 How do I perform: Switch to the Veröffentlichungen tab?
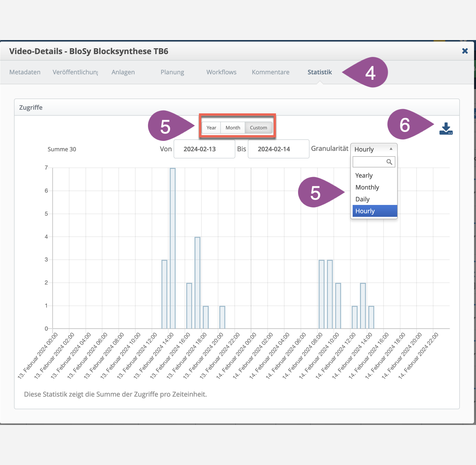75,72
